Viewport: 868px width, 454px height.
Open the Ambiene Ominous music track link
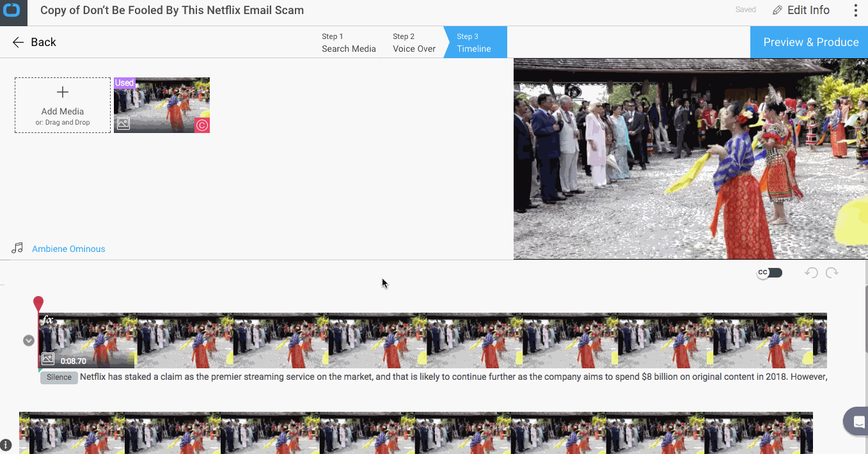tap(68, 249)
